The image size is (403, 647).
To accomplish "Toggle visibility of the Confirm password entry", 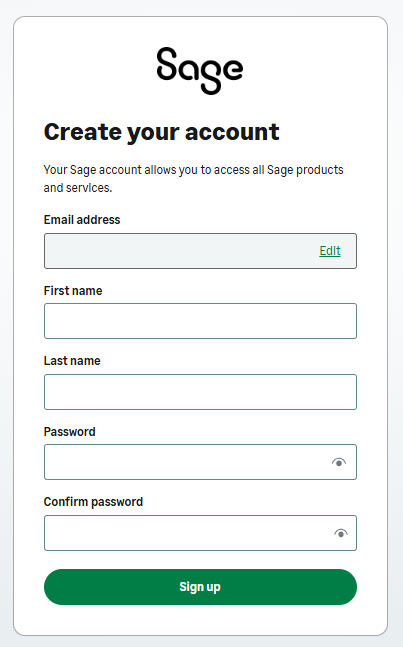I will coord(340,534).
